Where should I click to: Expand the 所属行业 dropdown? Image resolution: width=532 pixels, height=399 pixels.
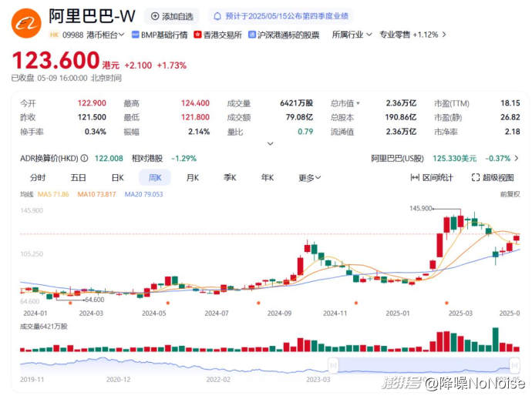point(352,35)
